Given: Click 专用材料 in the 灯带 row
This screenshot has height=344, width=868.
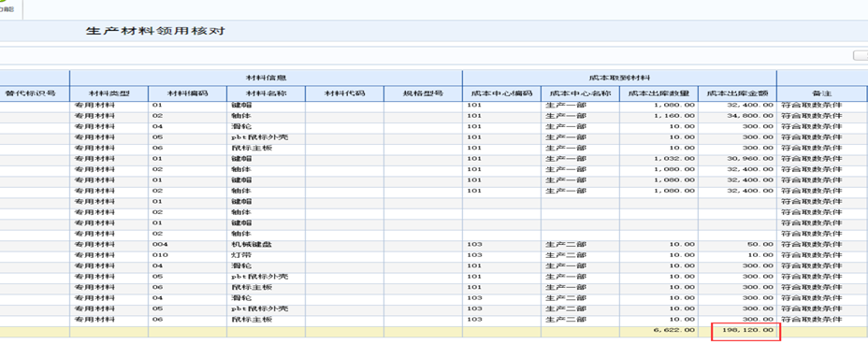Looking at the screenshot, I should pyautogui.click(x=94, y=255).
